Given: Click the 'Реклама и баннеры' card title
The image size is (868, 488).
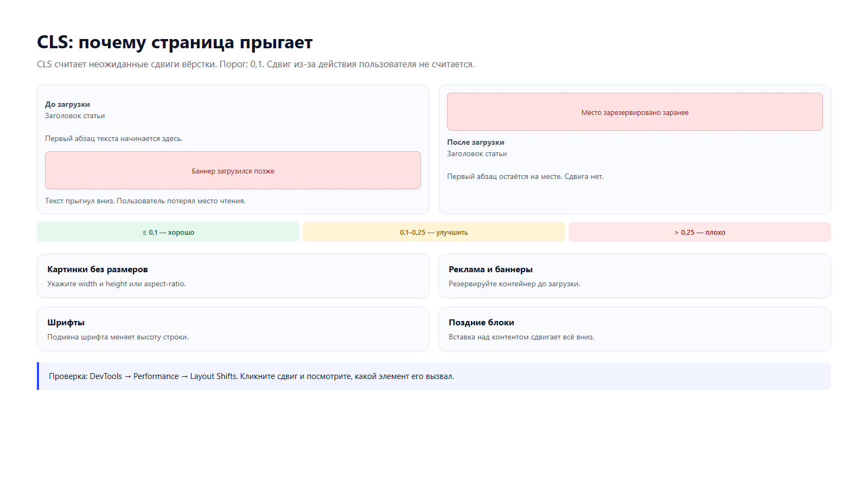Looking at the screenshot, I should click(x=490, y=269).
